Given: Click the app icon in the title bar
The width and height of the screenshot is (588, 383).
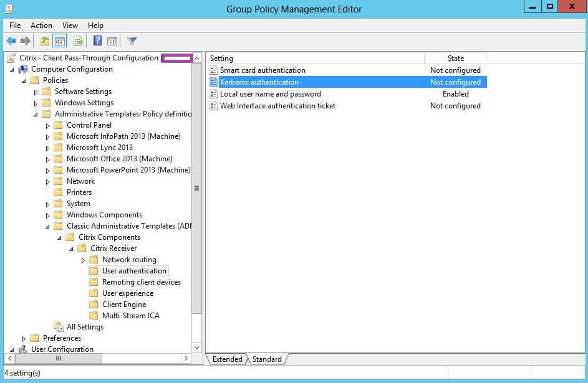Looking at the screenshot, I should (x=9, y=8).
